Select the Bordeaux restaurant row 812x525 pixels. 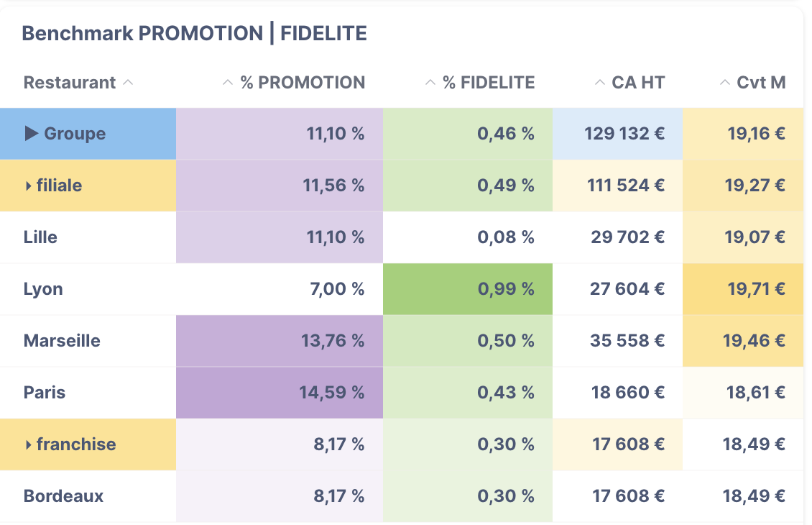(63, 496)
